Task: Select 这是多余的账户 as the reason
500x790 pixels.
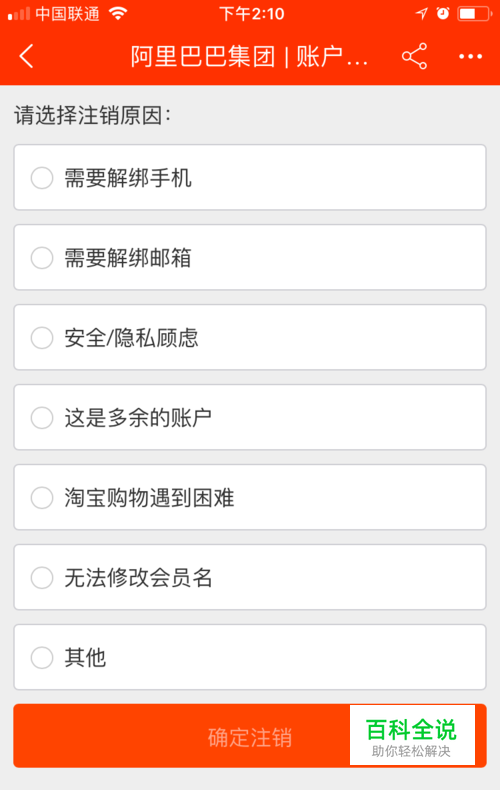Action: [42, 418]
